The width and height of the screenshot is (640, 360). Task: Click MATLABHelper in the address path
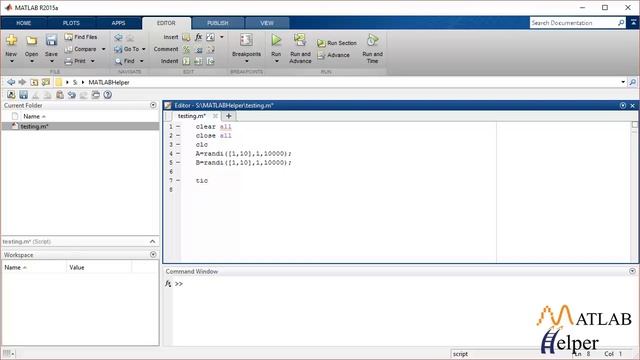click(109, 82)
